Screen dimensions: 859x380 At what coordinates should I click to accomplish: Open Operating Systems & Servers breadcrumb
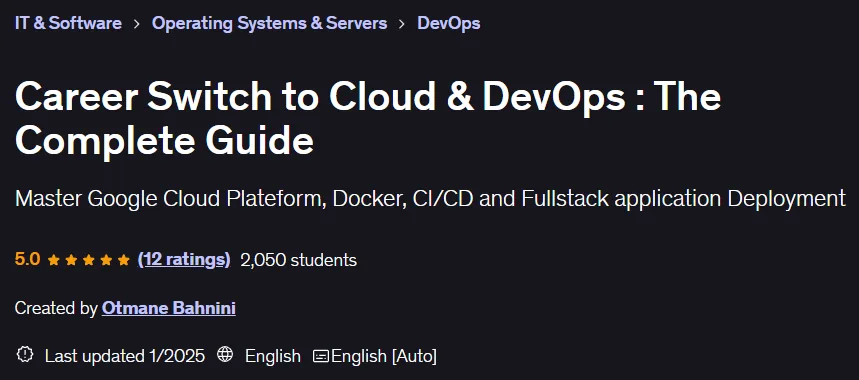click(270, 23)
